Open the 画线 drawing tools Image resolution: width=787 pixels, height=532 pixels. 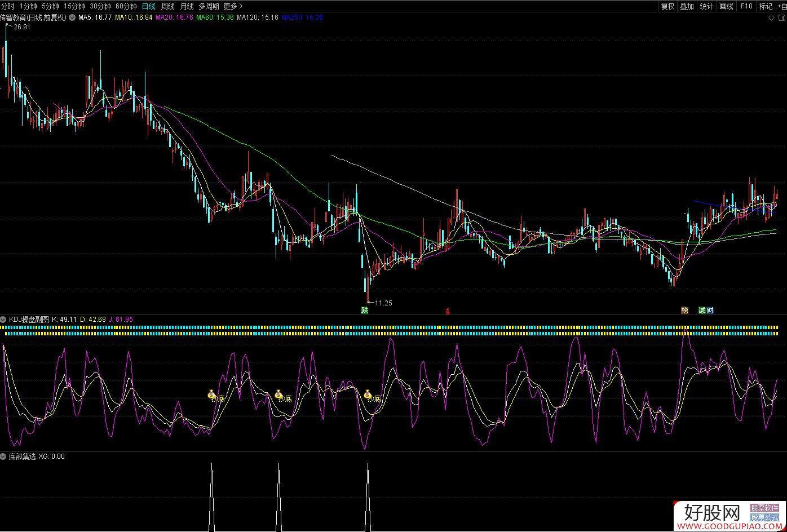(727, 6)
